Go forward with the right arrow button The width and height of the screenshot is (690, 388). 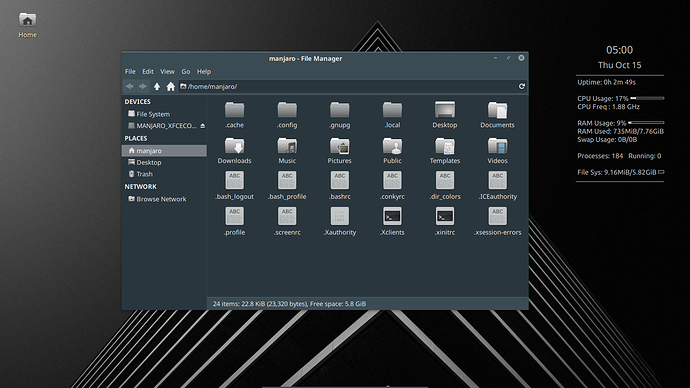[x=143, y=86]
